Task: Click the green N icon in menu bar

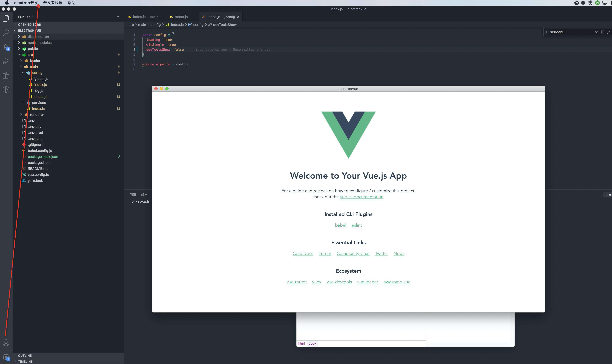Action: point(597,3)
